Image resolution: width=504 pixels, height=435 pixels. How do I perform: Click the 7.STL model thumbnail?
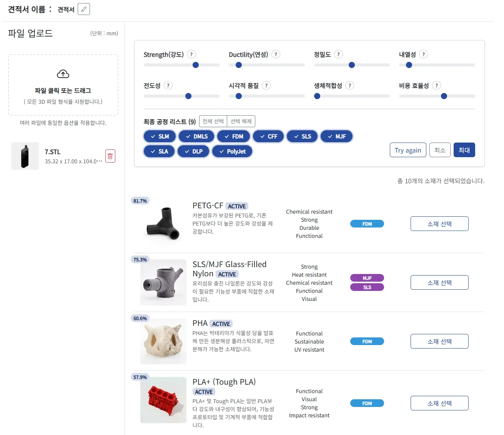(x=25, y=156)
